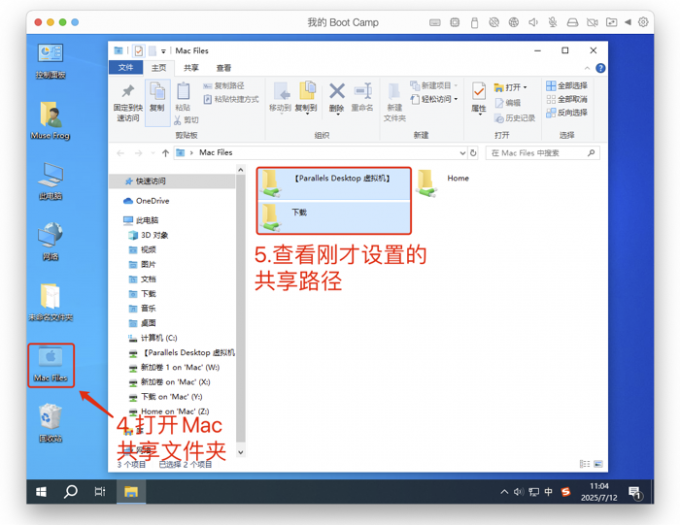The width and height of the screenshot is (680, 525).
Task: Open the 文件 ribbon tab
Action: click(126, 68)
